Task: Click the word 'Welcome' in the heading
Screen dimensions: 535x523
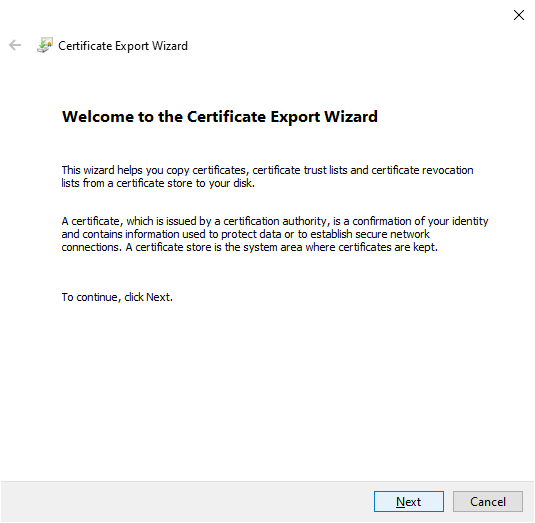Action: click(x=98, y=117)
